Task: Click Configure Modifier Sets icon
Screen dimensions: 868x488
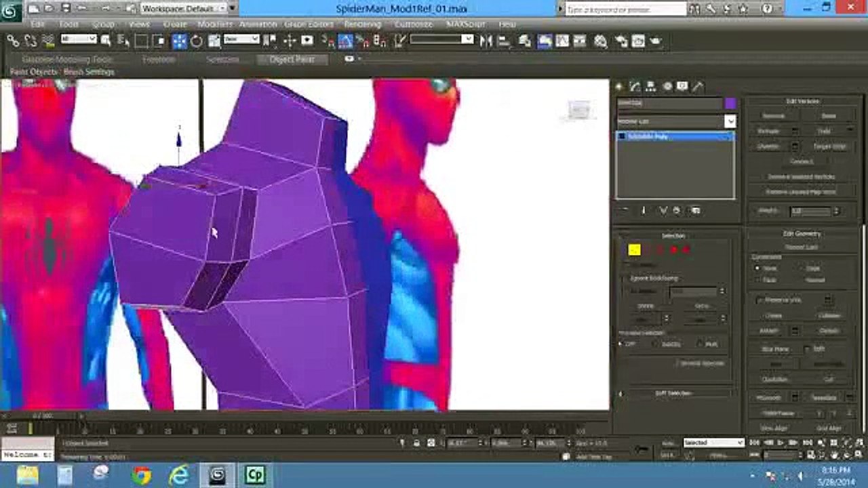Action: pyautogui.click(x=695, y=210)
